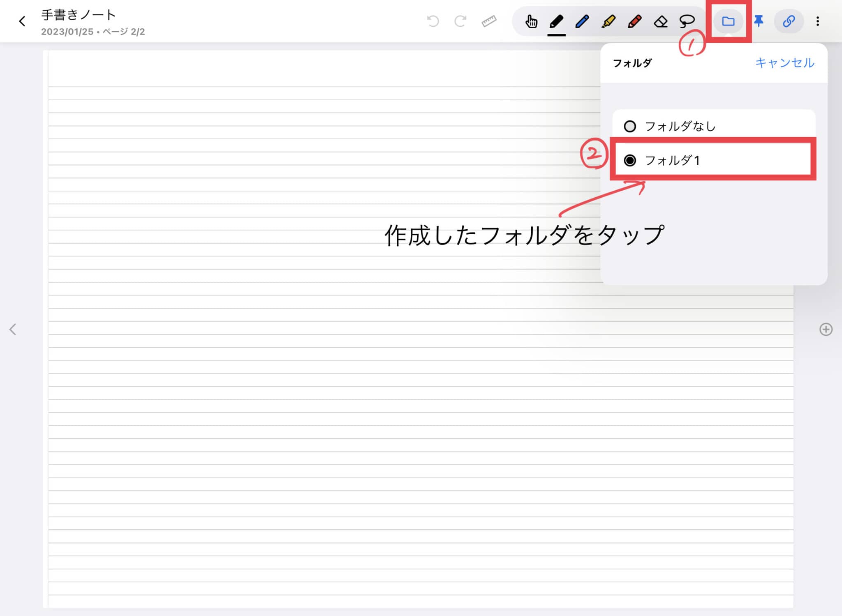Collapse the page with left chevron

click(x=13, y=329)
